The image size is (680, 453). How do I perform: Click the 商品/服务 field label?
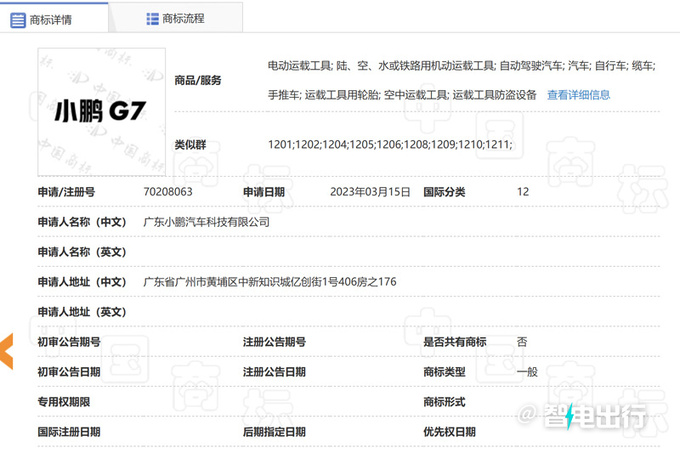click(198, 80)
